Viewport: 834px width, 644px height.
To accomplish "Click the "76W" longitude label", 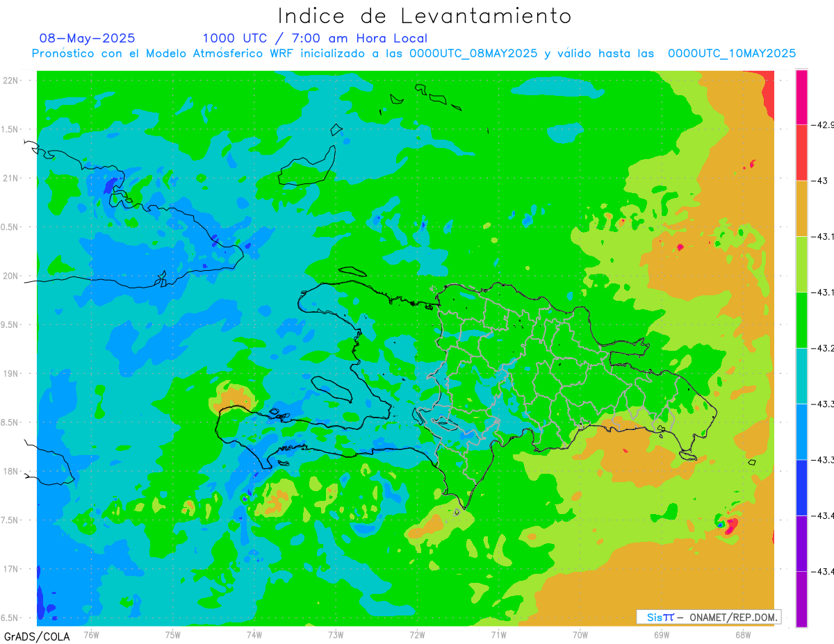I will [91, 634].
